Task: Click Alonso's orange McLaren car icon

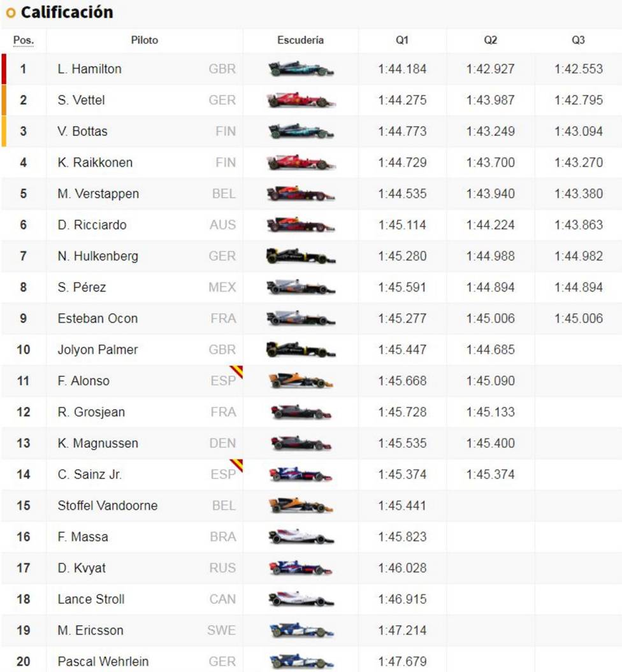Action: tap(301, 381)
